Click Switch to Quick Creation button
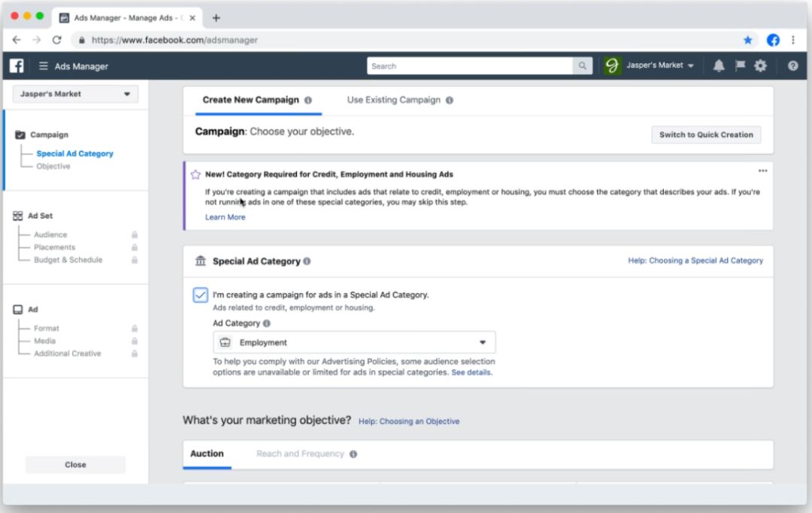Image resolution: width=812 pixels, height=513 pixels. (x=705, y=135)
